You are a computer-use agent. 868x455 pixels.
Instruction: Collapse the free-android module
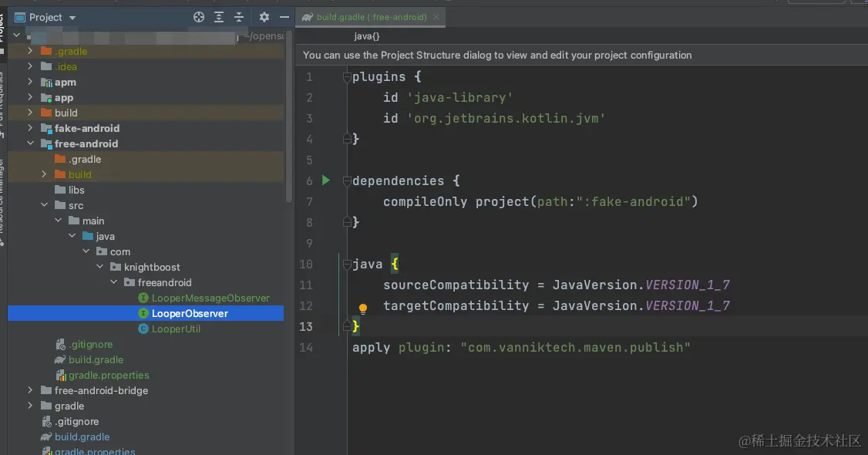(x=30, y=143)
